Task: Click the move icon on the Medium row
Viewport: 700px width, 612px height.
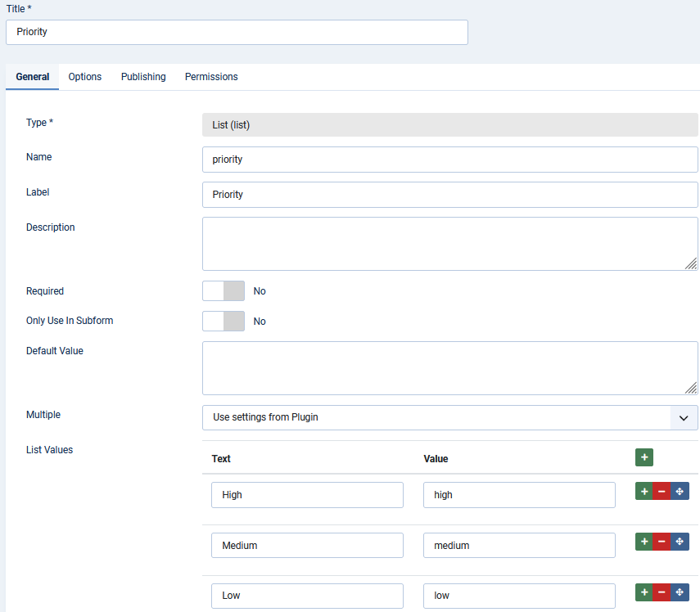Action: (x=680, y=541)
